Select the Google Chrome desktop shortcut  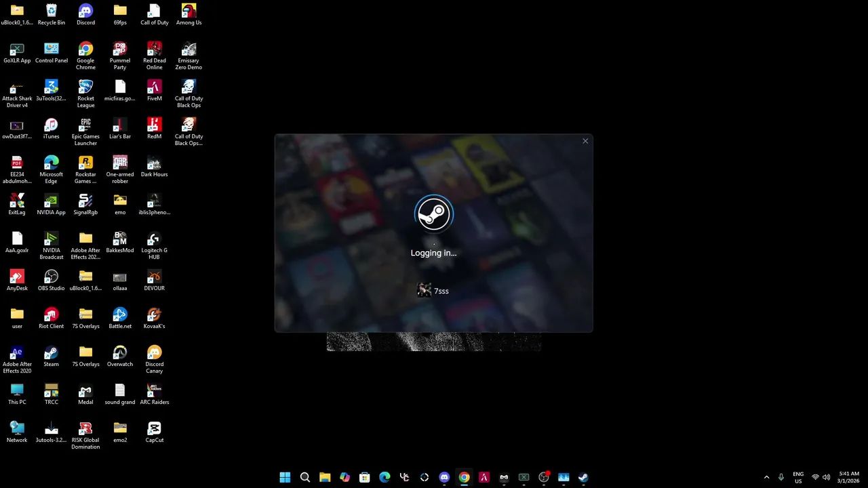pos(85,56)
